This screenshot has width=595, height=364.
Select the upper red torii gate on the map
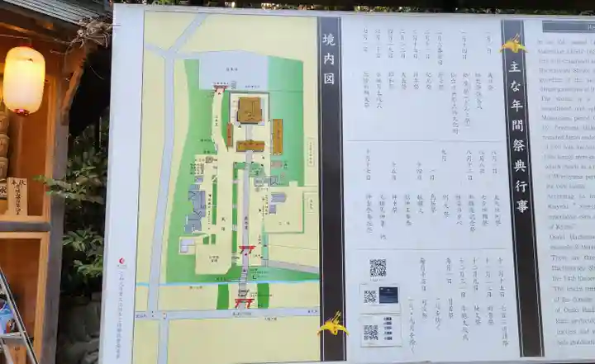tap(246, 249)
